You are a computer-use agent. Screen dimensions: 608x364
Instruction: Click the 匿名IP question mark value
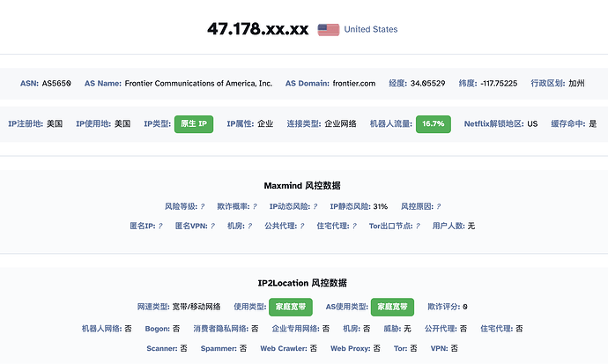point(160,226)
